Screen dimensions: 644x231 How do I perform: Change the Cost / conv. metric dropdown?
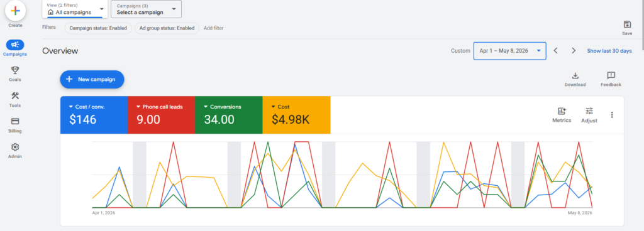click(87, 107)
